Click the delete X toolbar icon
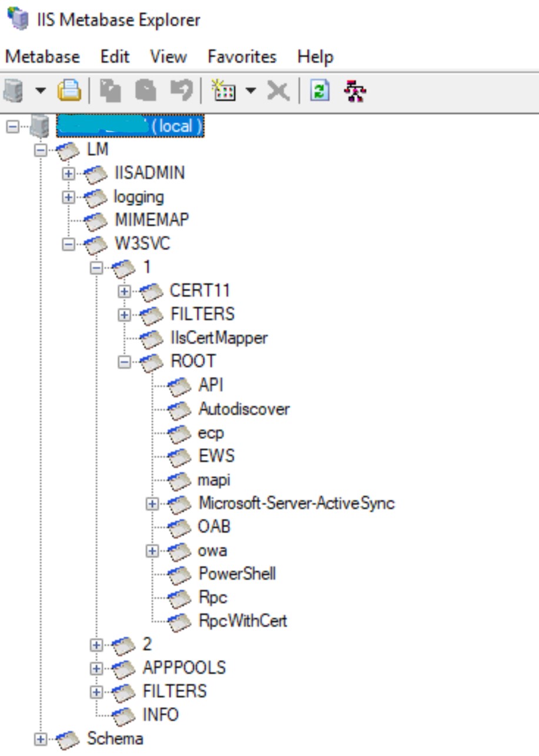 (x=277, y=91)
